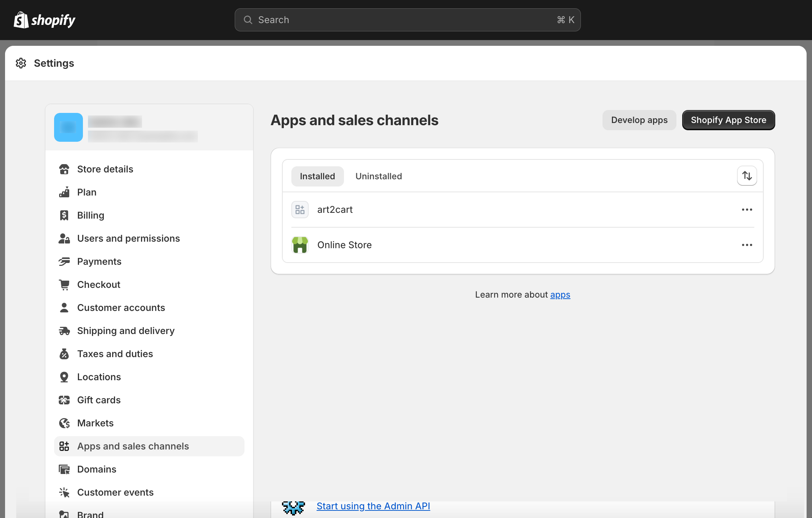This screenshot has height=518, width=812.
Task: Open the sort apps list button
Action: 747,176
